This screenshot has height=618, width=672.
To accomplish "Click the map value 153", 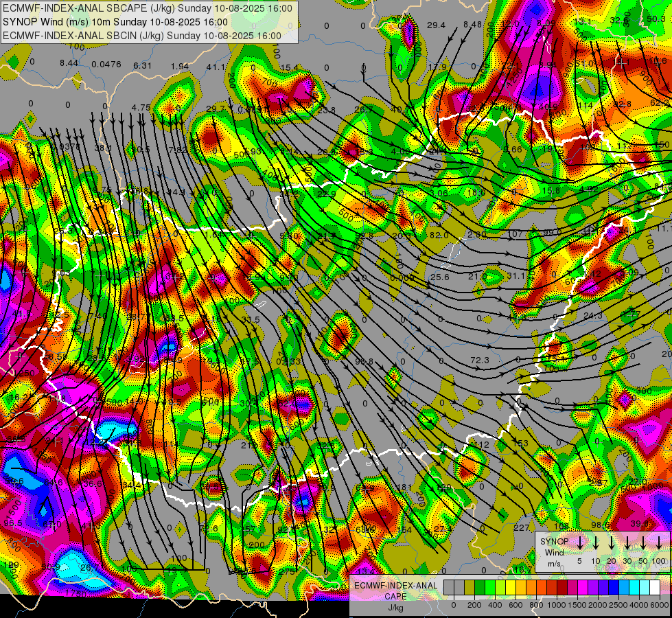I will (521, 444).
